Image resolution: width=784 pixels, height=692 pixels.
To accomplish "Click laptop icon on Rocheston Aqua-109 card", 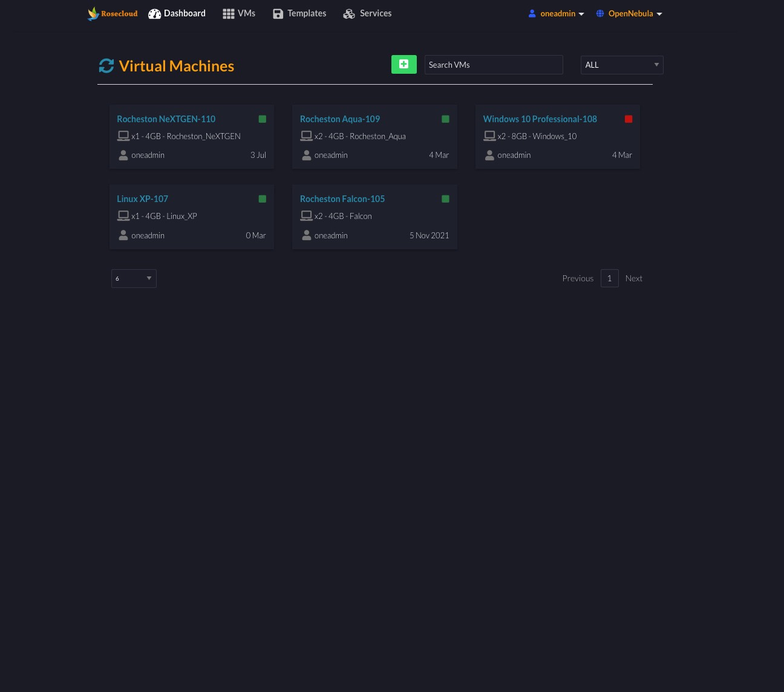I will coord(307,136).
